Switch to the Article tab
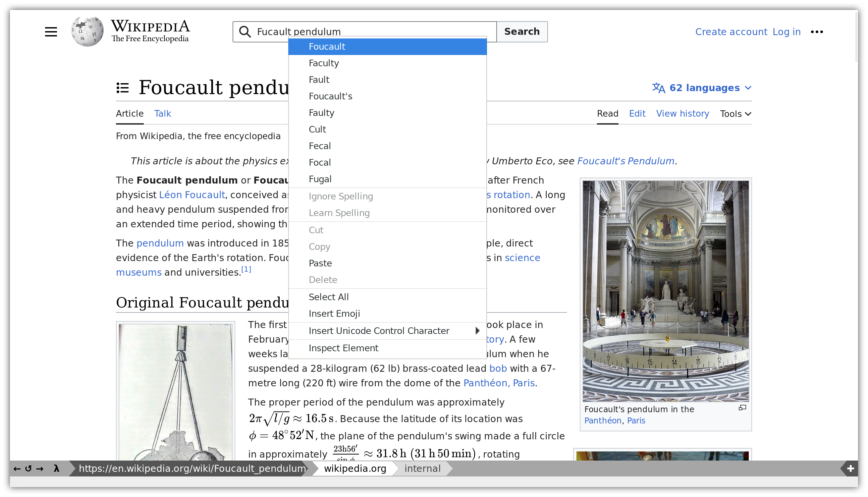Image resolution: width=868 pixels, height=497 pixels. (x=130, y=114)
